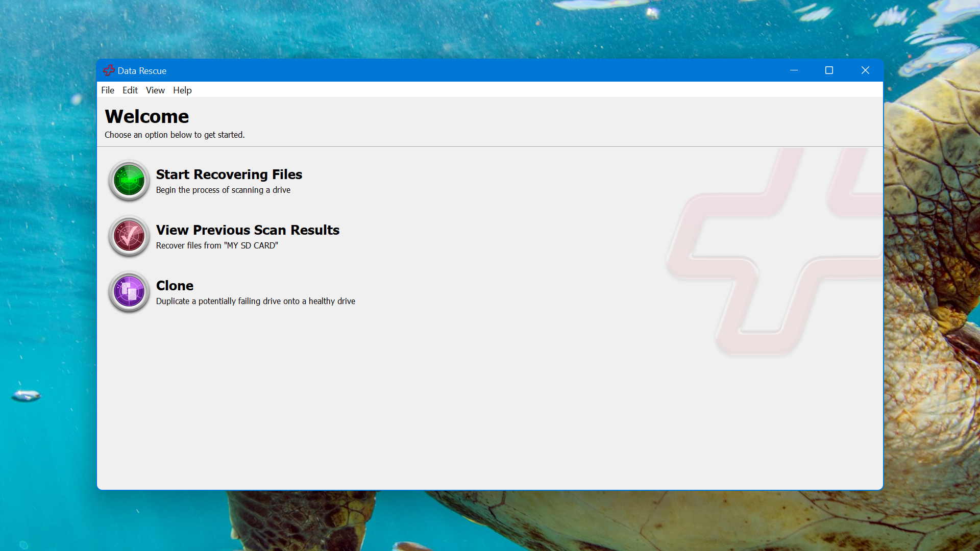Select Start Recovering Files heading
The image size is (980, 551).
click(x=229, y=174)
